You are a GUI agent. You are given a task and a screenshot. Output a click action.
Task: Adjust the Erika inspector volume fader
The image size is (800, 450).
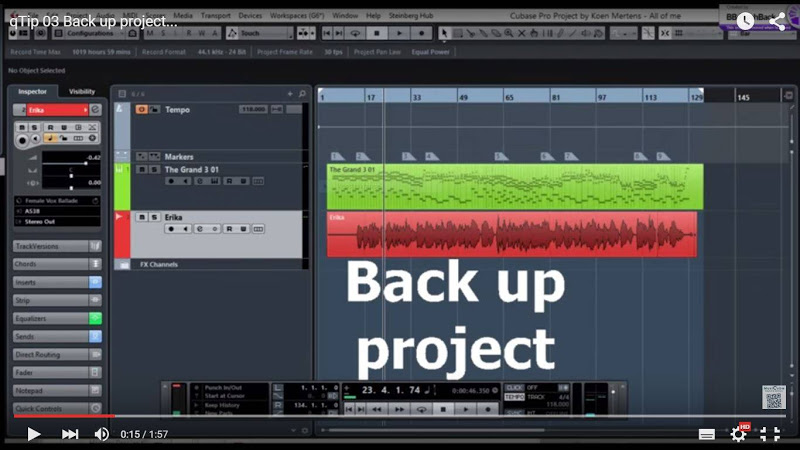point(85,163)
